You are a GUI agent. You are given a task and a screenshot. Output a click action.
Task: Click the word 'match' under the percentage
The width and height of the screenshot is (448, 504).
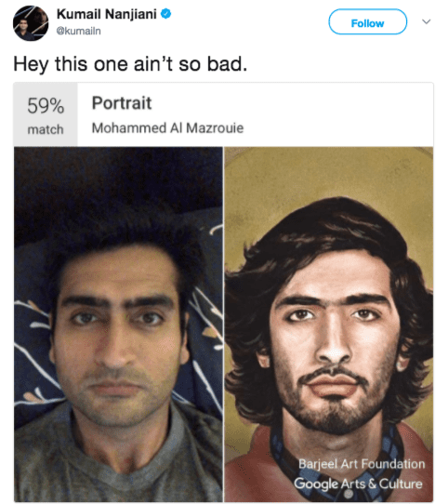(46, 129)
